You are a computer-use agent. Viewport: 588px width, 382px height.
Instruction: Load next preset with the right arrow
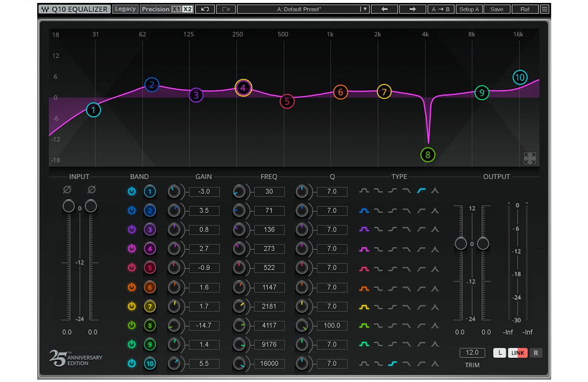[x=413, y=9]
